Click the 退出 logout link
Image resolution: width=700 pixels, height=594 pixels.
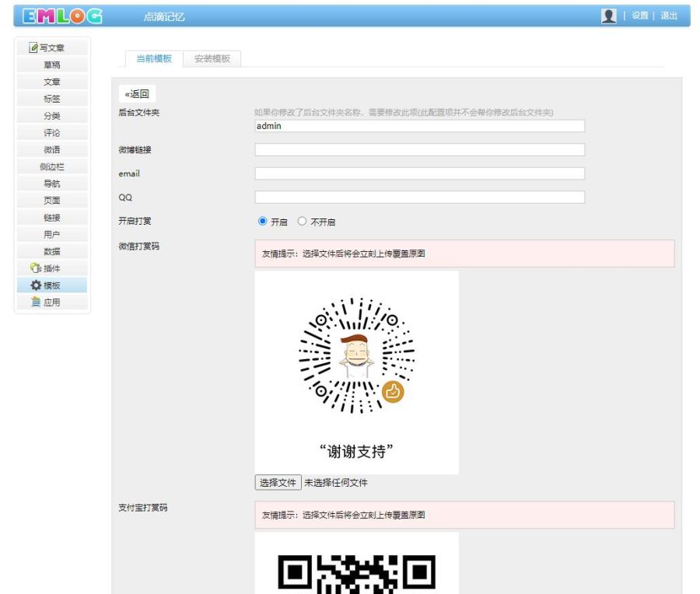670,15
